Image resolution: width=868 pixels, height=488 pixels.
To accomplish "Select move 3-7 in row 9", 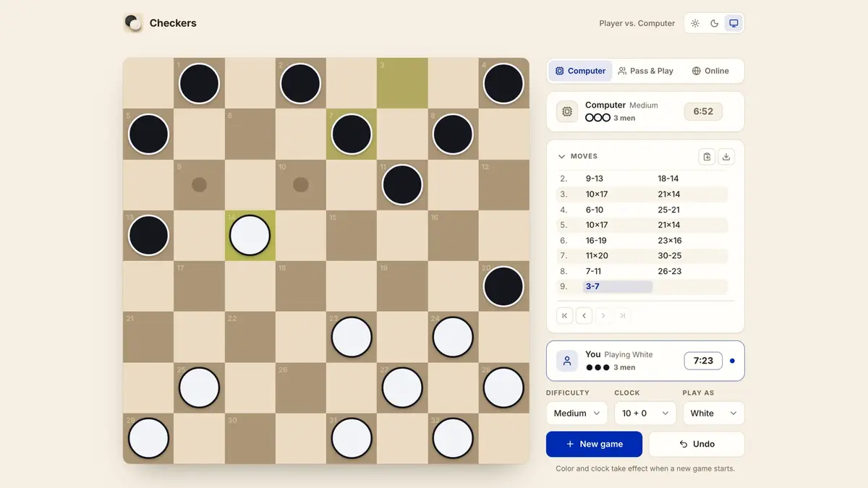I will [x=618, y=286].
